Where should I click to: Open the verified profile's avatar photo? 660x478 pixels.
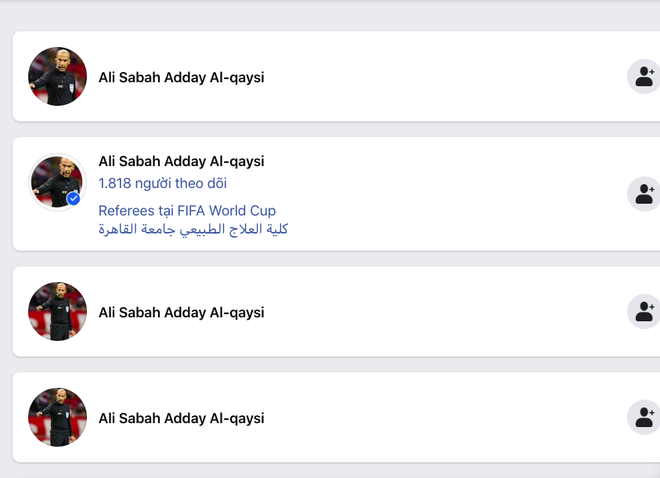point(56,182)
